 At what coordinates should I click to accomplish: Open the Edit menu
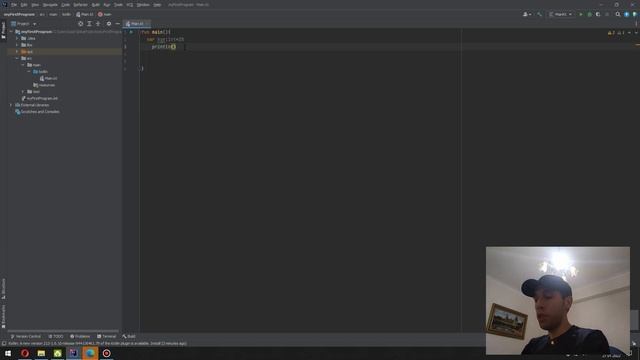(x=24, y=4)
